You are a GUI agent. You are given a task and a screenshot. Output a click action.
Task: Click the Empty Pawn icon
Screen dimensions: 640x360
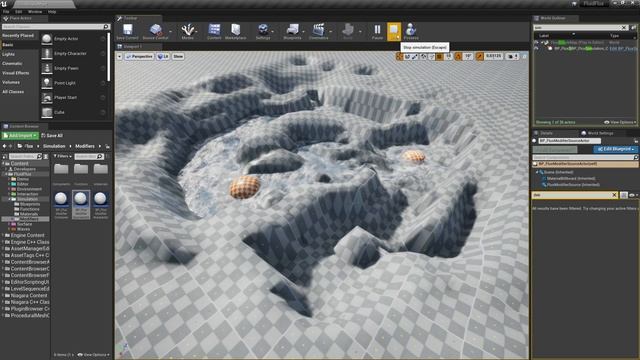(x=47, y=68)
